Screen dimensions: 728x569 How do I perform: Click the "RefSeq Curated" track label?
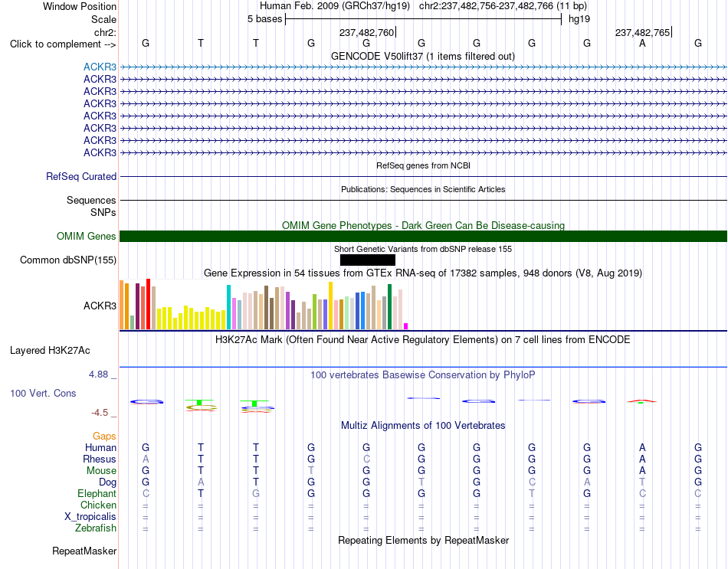pyautogui.click(x=81, y=176)
